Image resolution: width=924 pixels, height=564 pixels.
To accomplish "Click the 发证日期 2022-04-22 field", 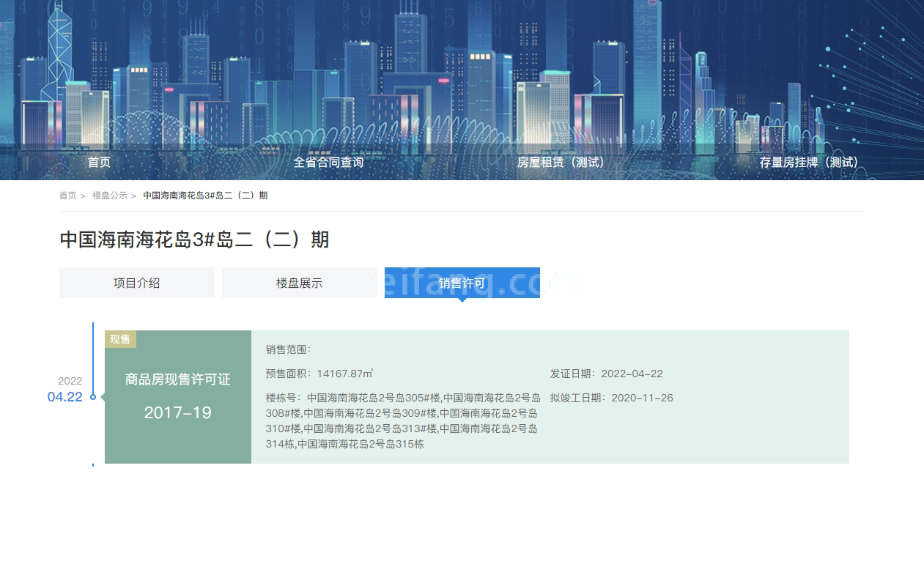I will tap(606, 374).
